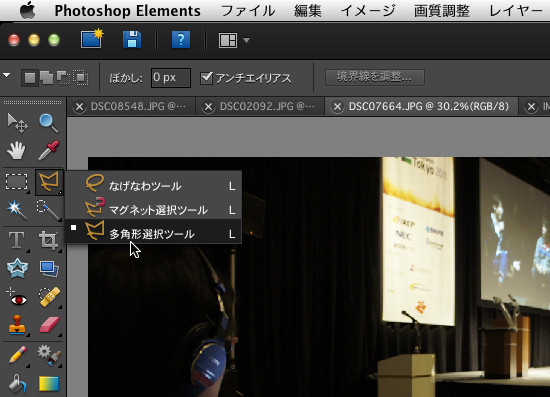Viewport: 550px width, 397px height.
Task: Select the Straighten tool
Action: point(49,269)
